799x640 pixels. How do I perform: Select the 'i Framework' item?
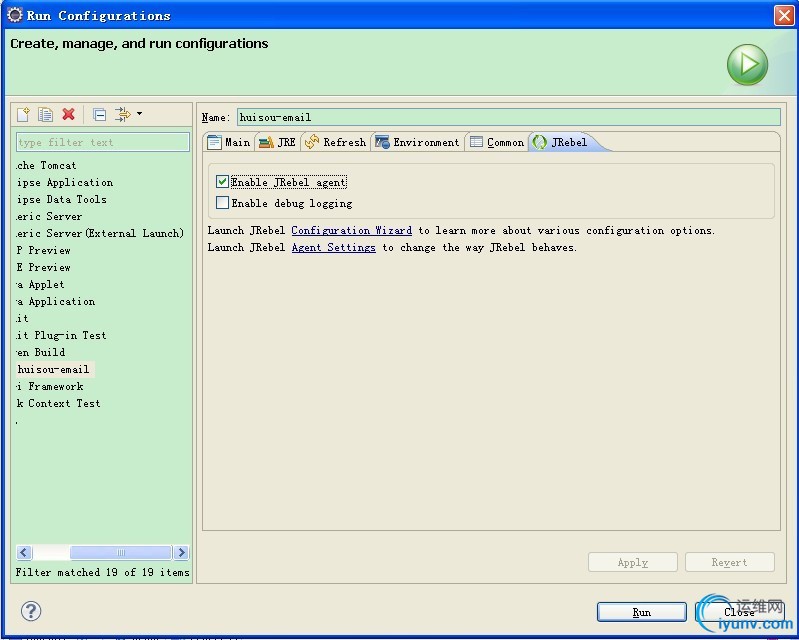pos(49,386)
